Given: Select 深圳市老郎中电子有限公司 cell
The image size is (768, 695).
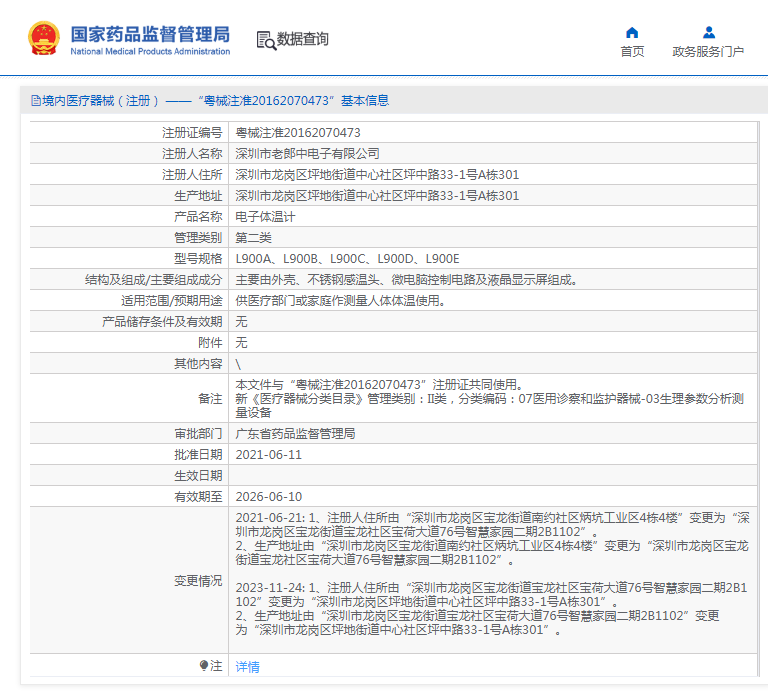Looking at the screenshot, I should pos(308,154).
